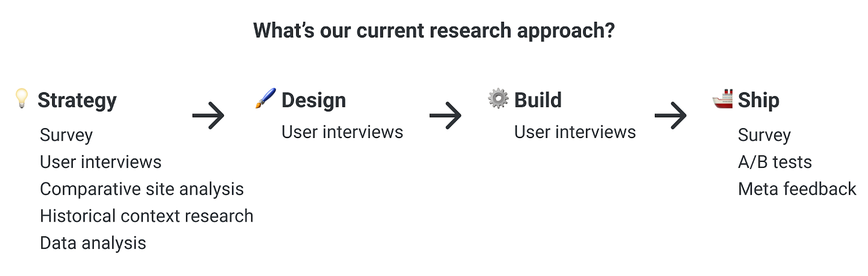
Task: Click A/B tests under Ship
Action: pos(775,162)
